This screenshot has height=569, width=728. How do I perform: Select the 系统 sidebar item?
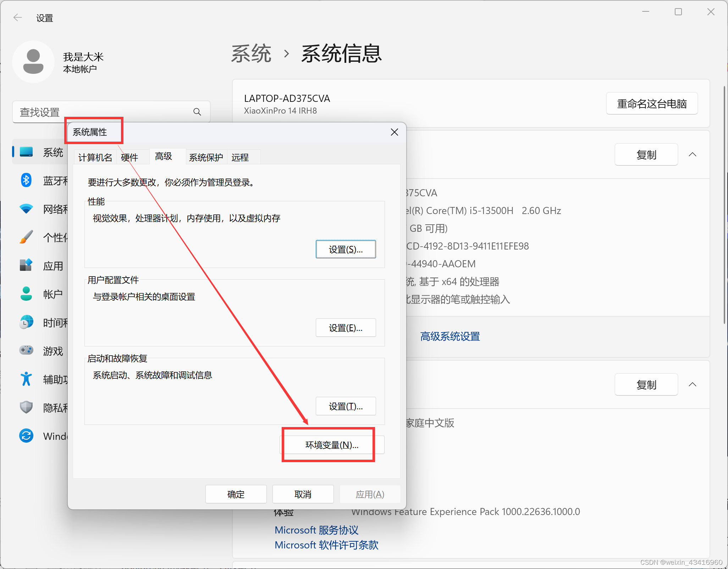[x=40, y=152]
